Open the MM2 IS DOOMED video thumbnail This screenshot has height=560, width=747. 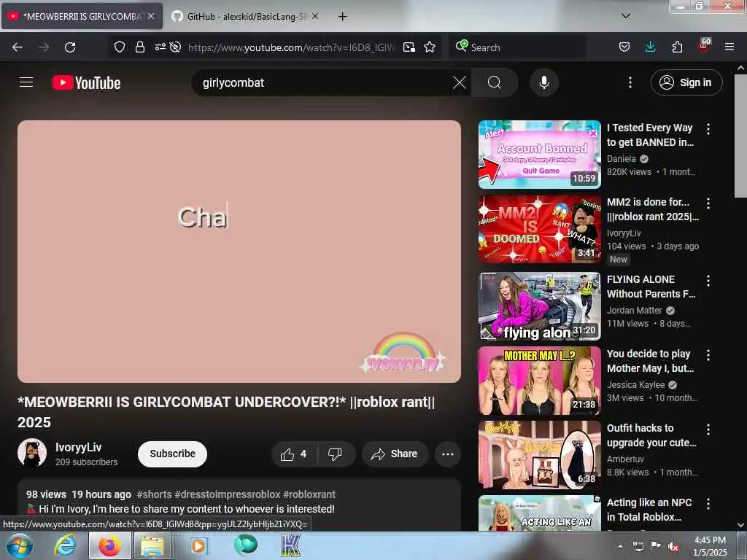tap(539, 229)
